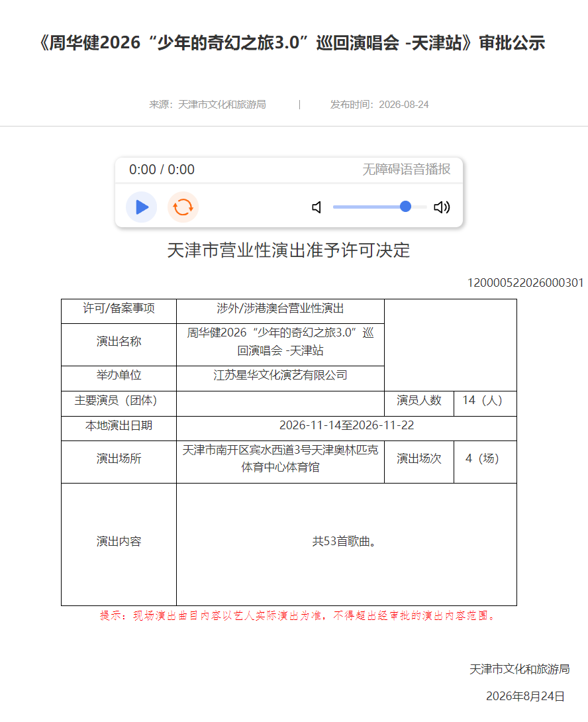Click the 演出场次 label cell

[x=419, y=462]
